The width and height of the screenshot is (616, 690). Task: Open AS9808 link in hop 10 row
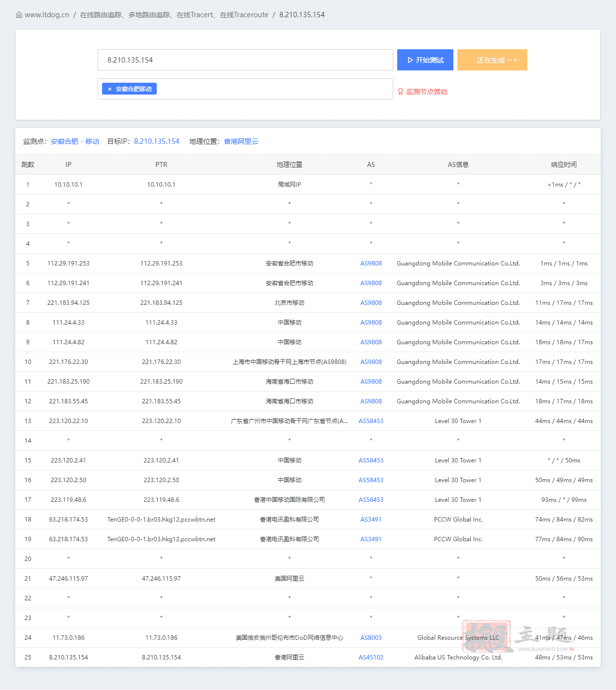[x=371, y=362]
